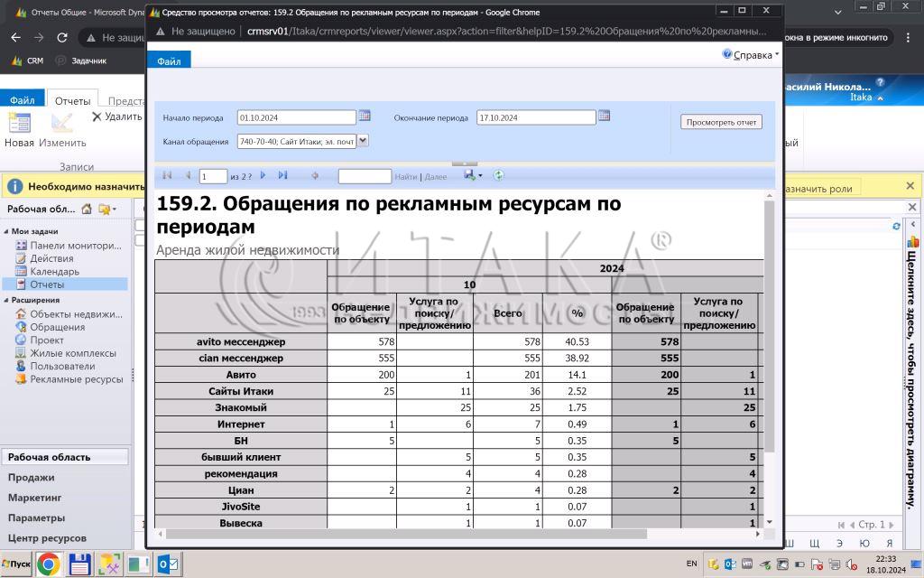The image size is (924, 578).
Task: Open Google Chrome from the taskbar
Action: click(x=49, y=564)
